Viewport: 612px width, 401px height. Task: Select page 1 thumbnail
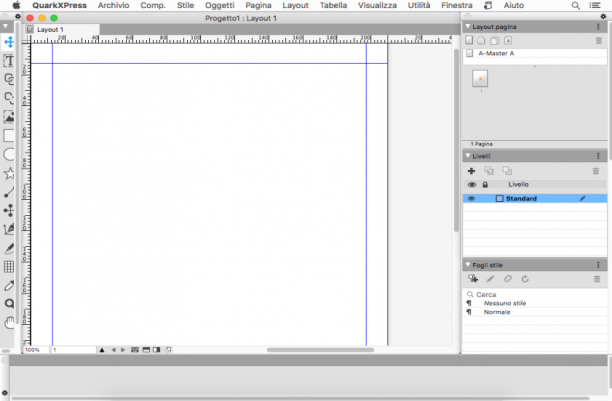480,78
